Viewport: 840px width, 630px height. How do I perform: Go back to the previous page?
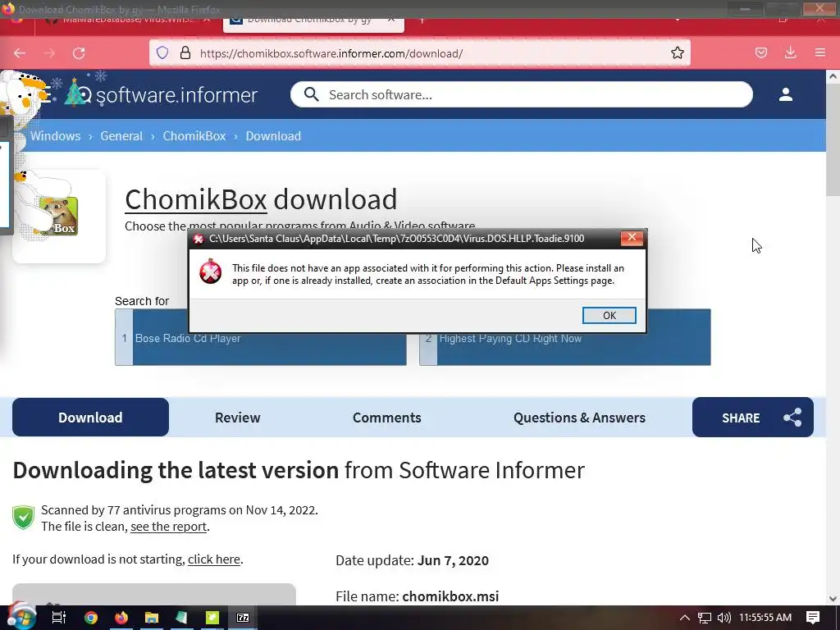tap(20, 53)
